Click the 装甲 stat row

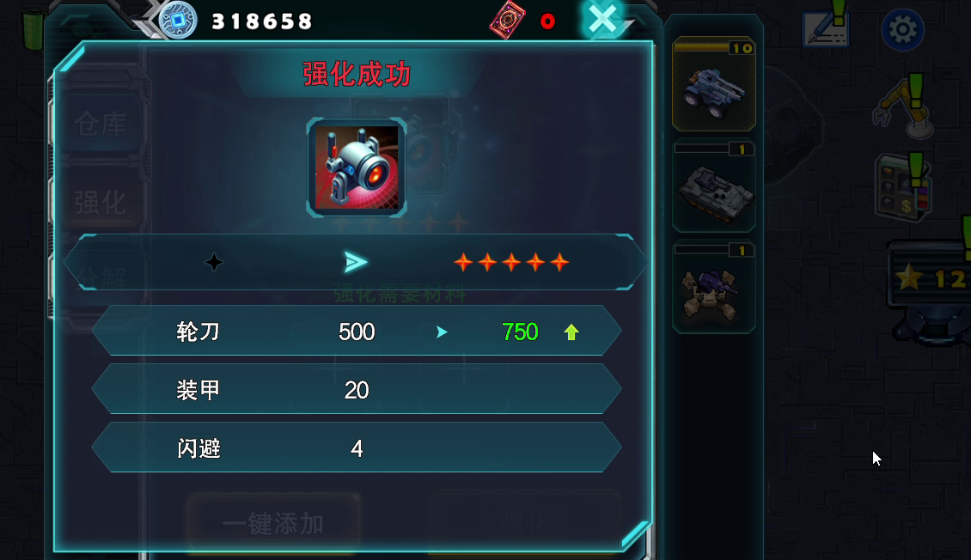(x=357, y=389)
